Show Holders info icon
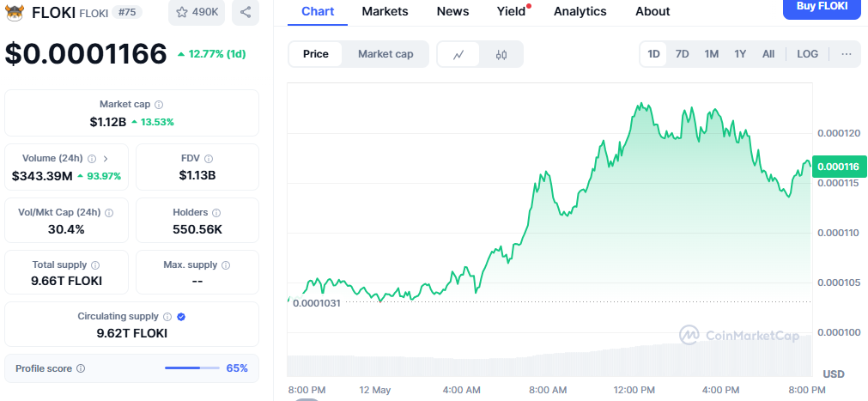The width and height of the screenshot is (868, 401). point(216,213)
